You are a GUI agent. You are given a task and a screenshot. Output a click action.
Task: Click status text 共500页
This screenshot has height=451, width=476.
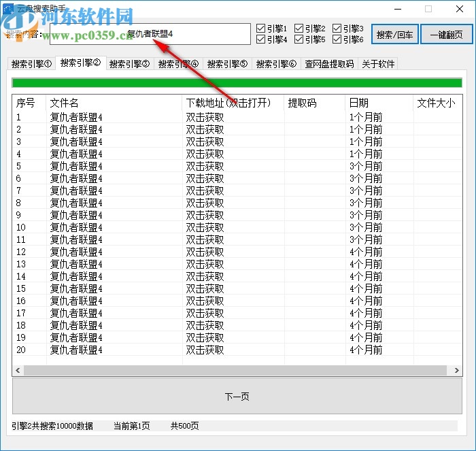click(185, 426)
